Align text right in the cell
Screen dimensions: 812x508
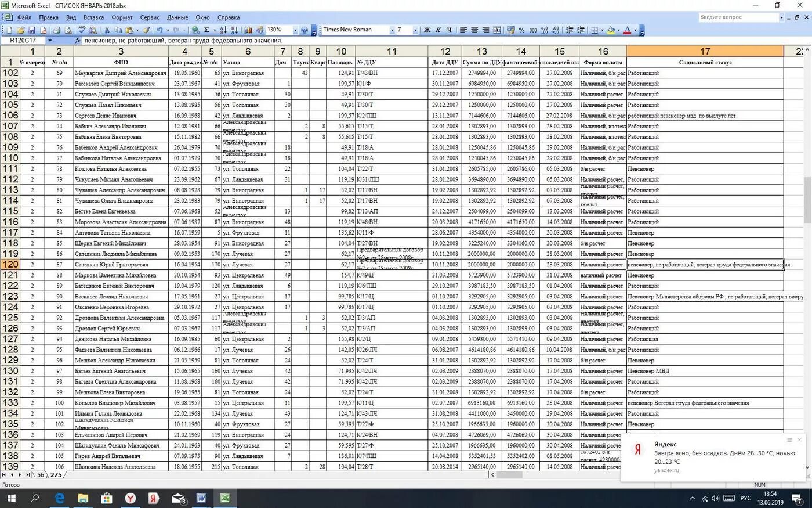coord(486,30)
